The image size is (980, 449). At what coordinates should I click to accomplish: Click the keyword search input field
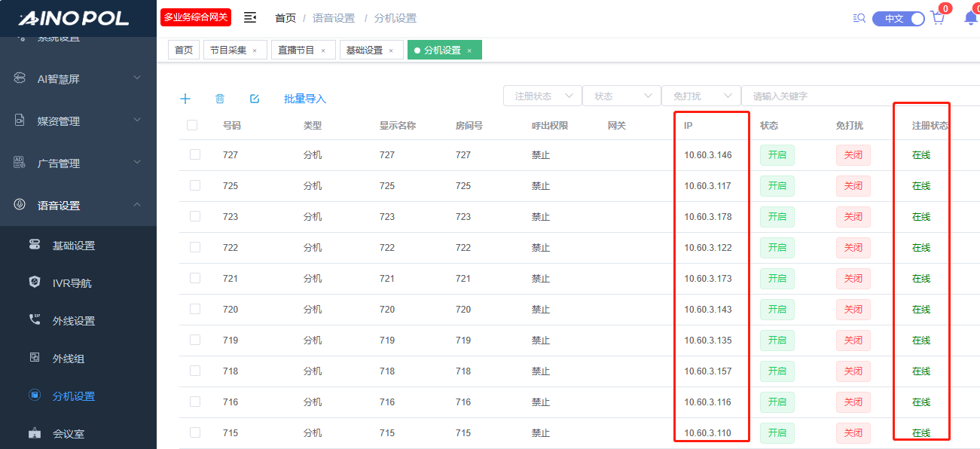coord(859,96)
